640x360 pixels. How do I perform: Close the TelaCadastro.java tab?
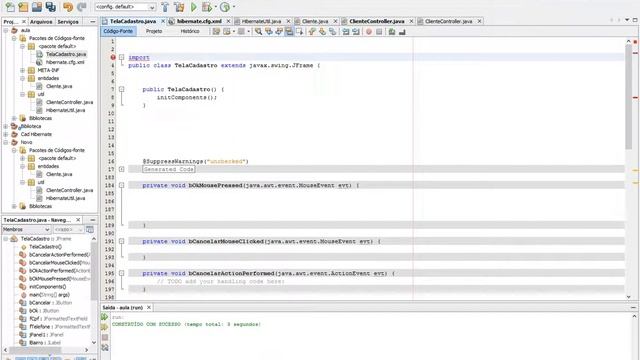pos(163,21)
